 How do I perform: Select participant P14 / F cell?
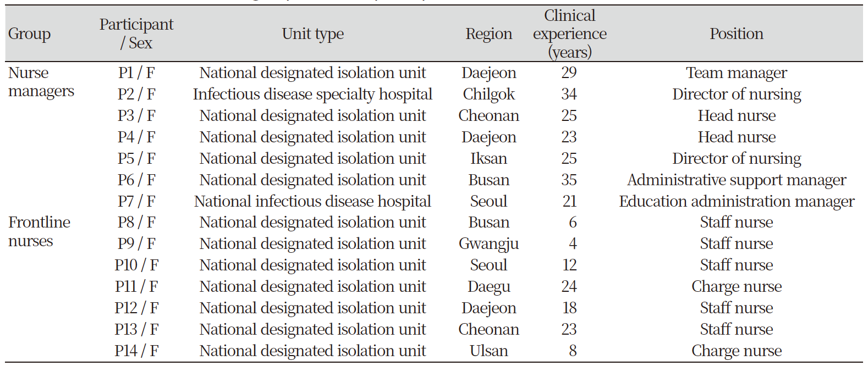136,351
